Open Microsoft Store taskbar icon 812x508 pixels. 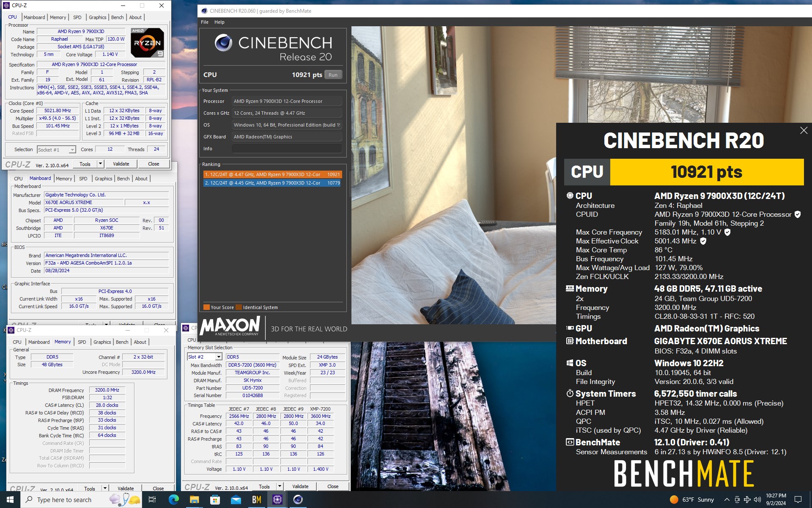coord(215,500)
